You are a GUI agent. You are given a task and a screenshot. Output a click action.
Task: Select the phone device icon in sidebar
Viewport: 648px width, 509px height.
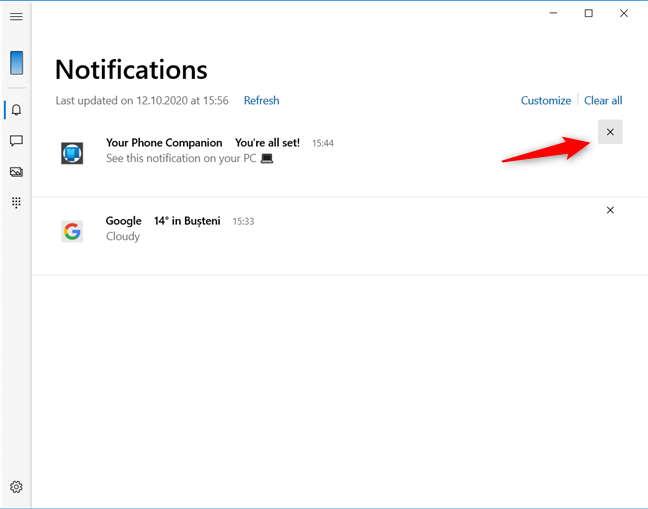(17, 63)
